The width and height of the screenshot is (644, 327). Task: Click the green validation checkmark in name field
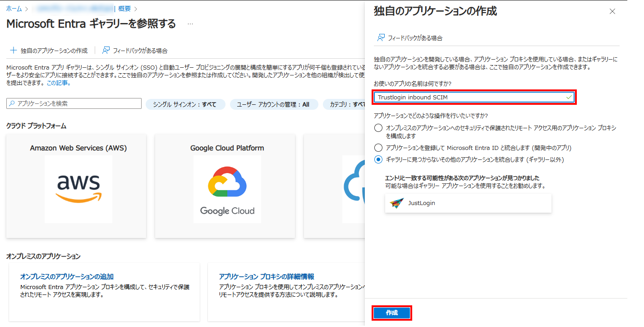pos(569,97)
